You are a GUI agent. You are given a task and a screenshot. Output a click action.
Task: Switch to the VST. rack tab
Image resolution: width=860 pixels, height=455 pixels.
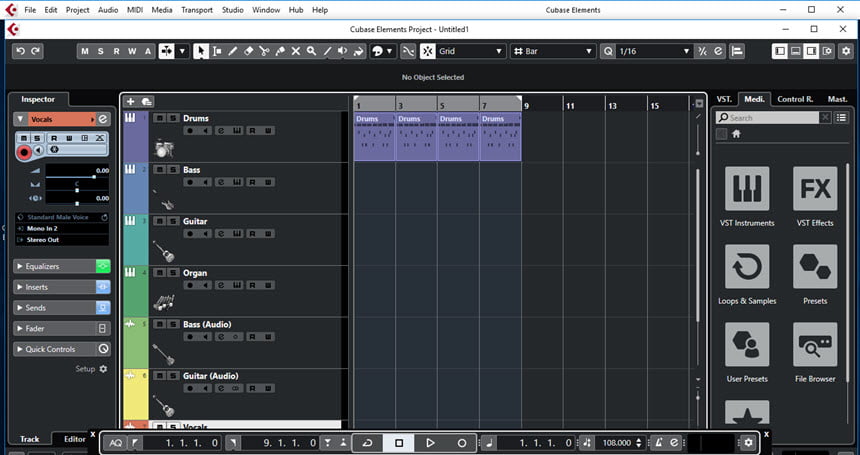click(724, 99)
